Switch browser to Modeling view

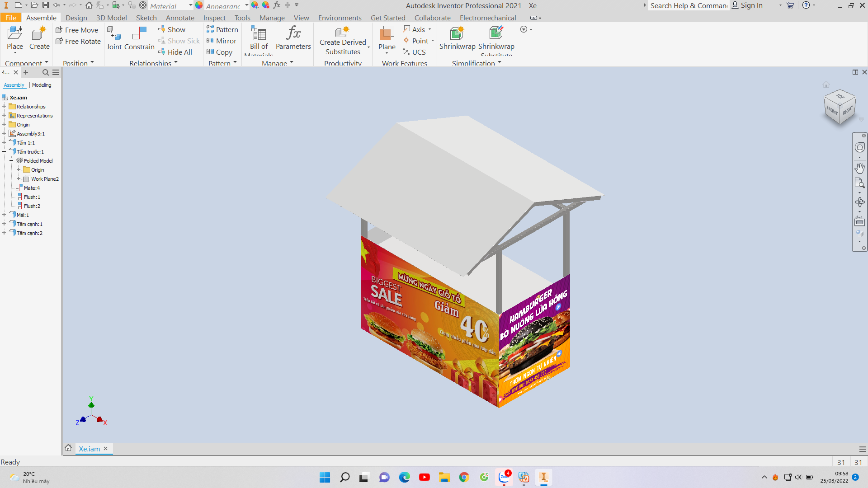(x=42, y=85)
